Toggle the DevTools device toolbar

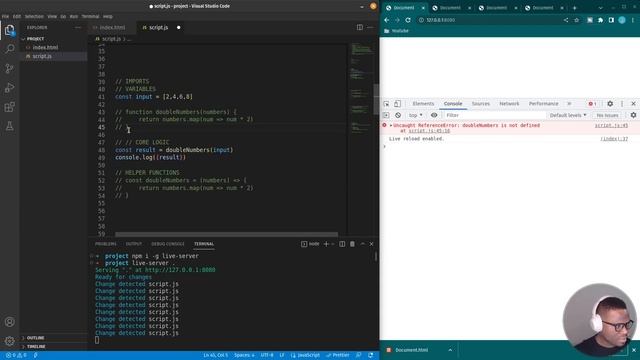coord(397,104)
